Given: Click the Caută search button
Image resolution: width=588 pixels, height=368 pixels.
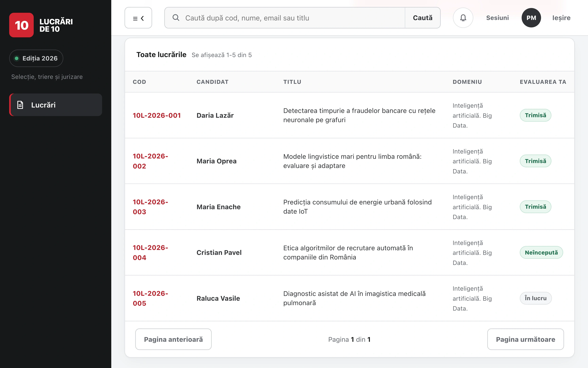Looking at the screenshot, I should (x=422, y=18).
